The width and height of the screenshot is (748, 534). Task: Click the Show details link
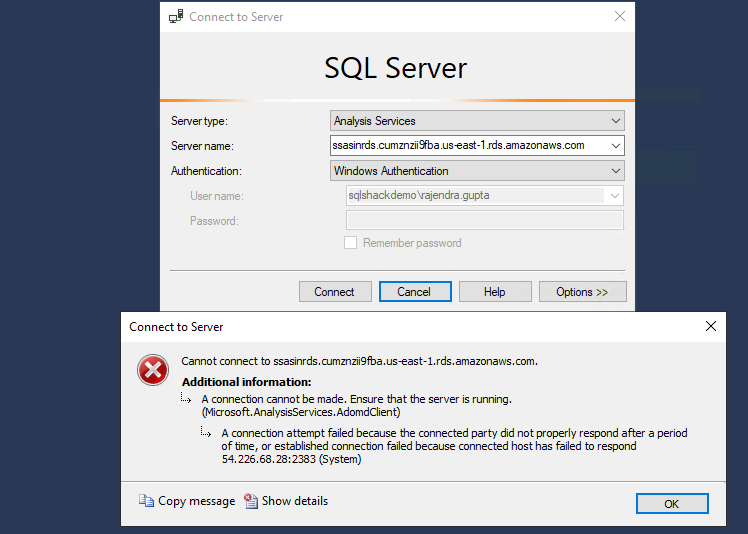point(294,501)
